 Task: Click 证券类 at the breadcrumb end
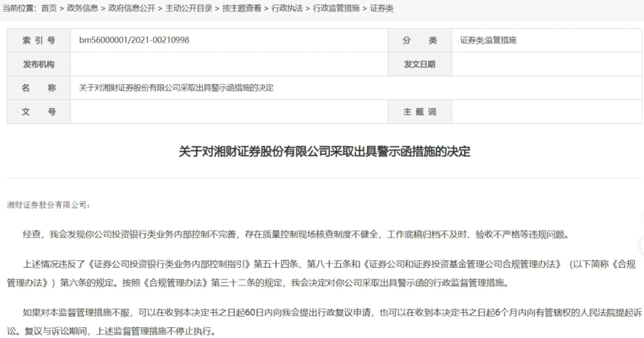click(x=382, y=8)
